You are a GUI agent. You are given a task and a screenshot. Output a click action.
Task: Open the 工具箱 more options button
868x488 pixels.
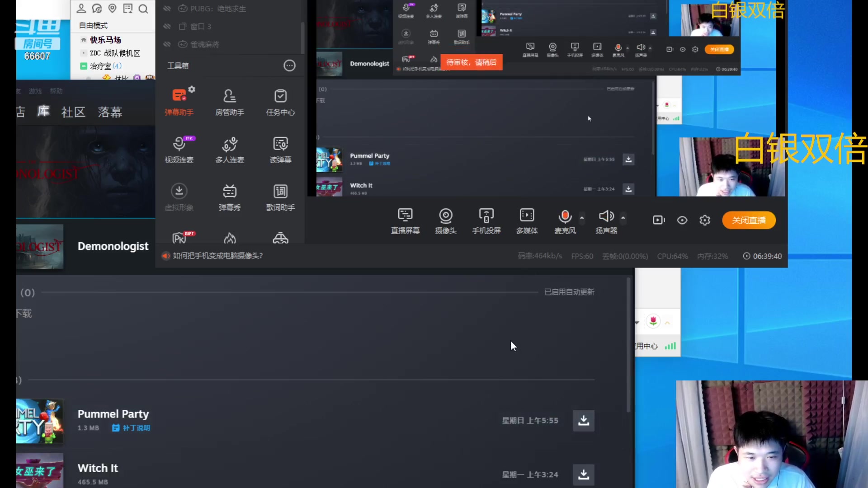[x=289, y=66]
